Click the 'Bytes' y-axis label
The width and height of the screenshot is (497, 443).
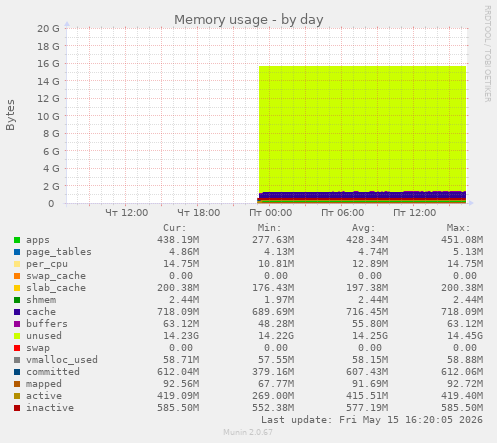(x=10, y=115)
